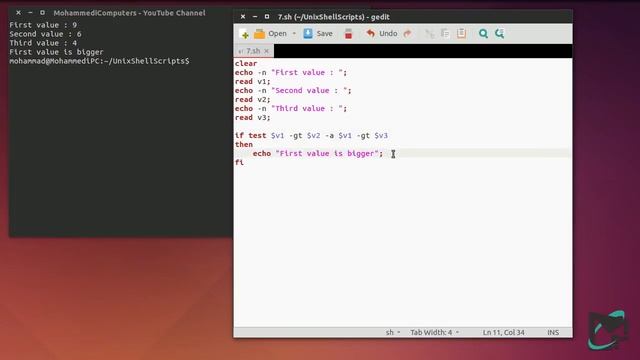Click the echo "First value is bigger" line
Viewport: 640px width, 360px height.
tap(318, 153)
